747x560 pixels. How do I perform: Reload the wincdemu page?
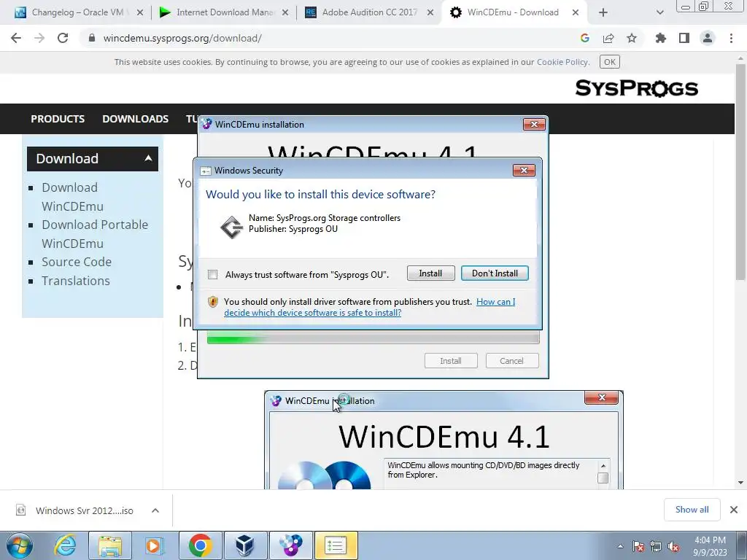(63, 38)
